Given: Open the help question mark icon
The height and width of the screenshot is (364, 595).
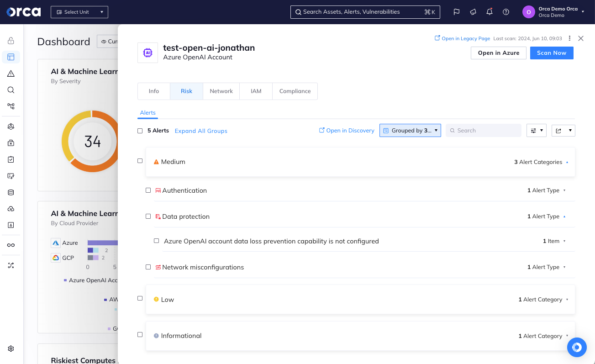Looking at the screenshot, I should (506, 12).
